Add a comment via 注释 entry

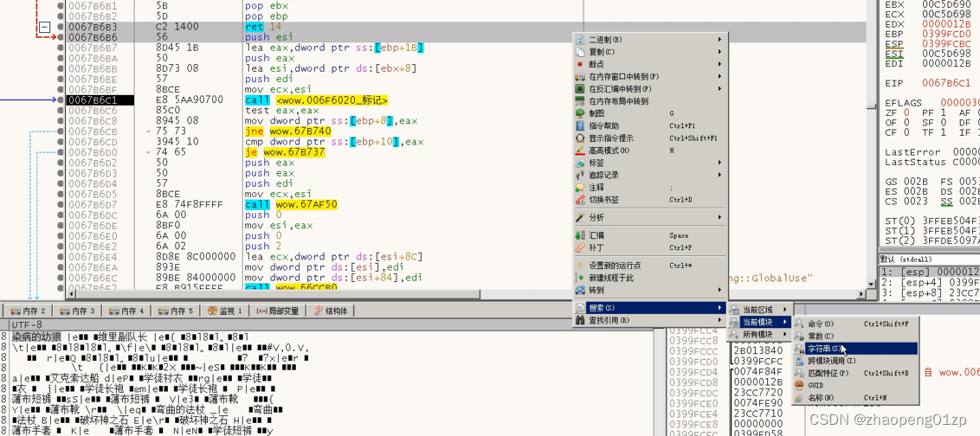[x=651, y=188]
